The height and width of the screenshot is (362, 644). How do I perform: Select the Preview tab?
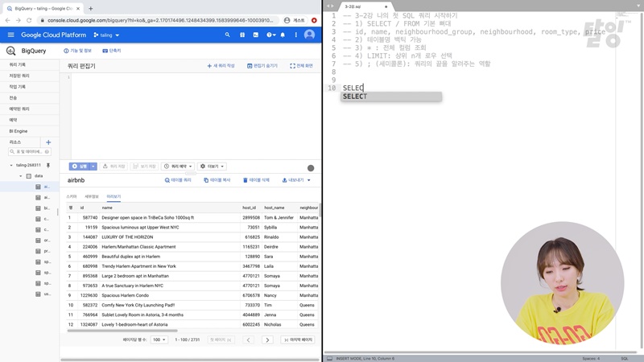(114, 196)
